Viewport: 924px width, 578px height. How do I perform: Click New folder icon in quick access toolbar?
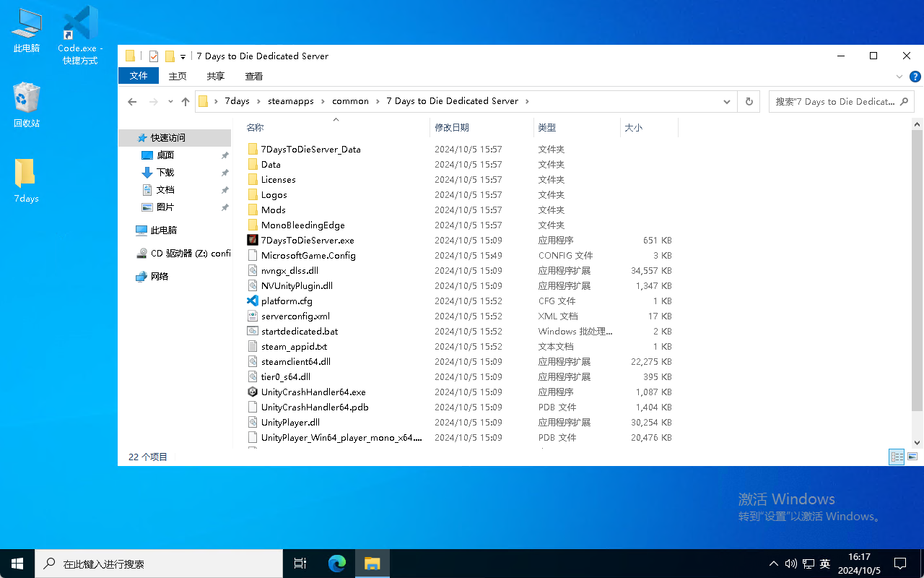[170, 56]
